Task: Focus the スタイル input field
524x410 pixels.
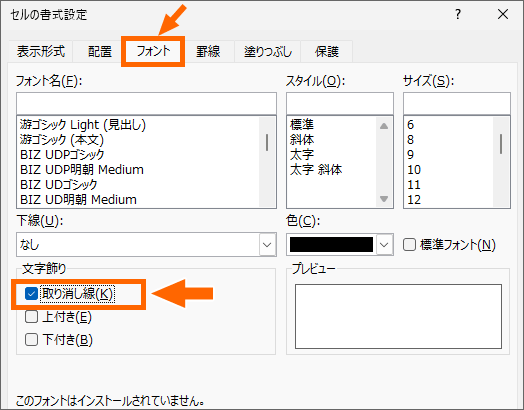Action: pyautogui.click(x=340, y=104)
